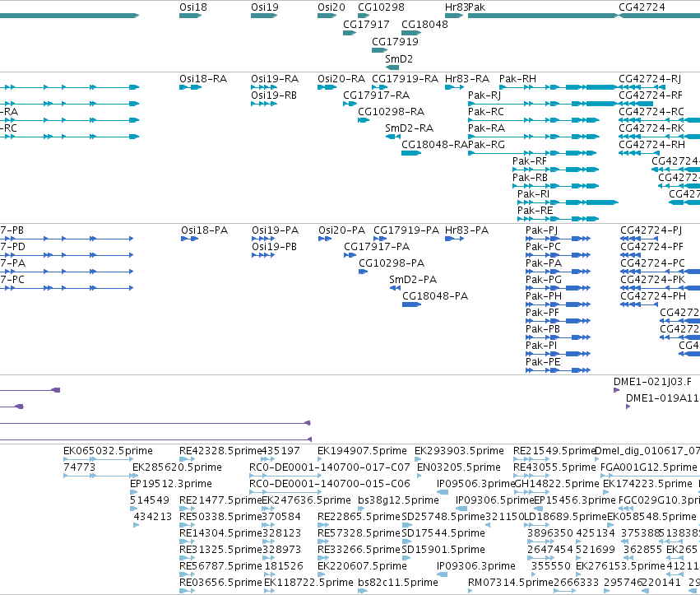
Task: Open transcript label CG17917-RA
Action: [x=377, y=95]
